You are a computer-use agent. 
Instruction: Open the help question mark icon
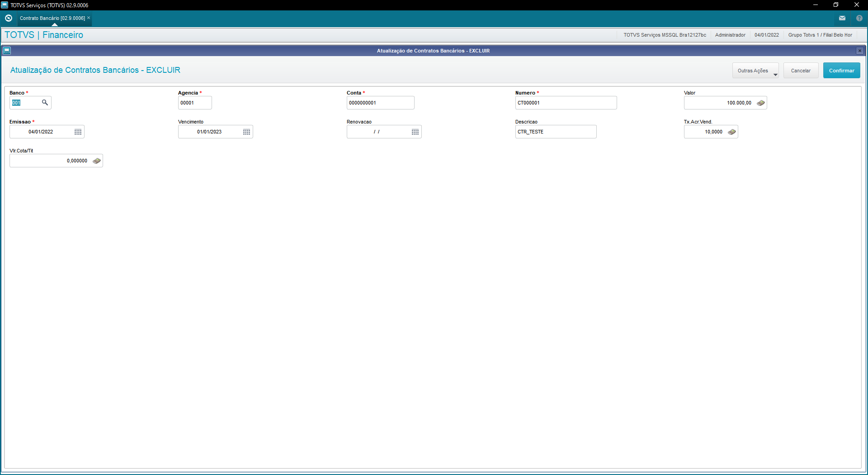click(859, 18)
